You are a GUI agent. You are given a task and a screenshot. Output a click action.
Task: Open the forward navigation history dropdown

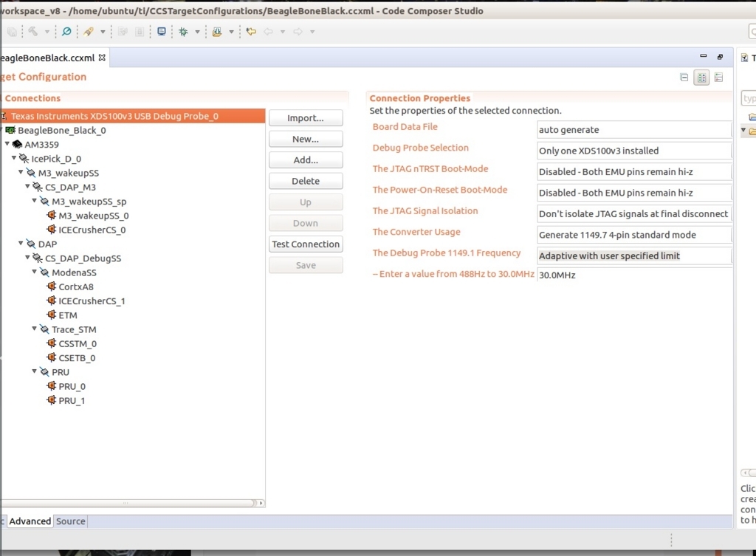coord(312,32)
